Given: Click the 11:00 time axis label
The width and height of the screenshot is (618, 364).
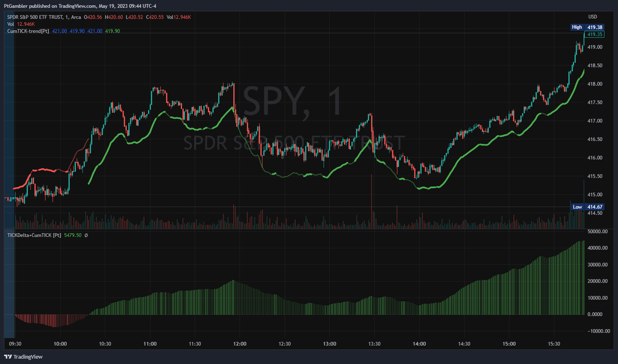Looking at the screenshot, I should (150, 343).
